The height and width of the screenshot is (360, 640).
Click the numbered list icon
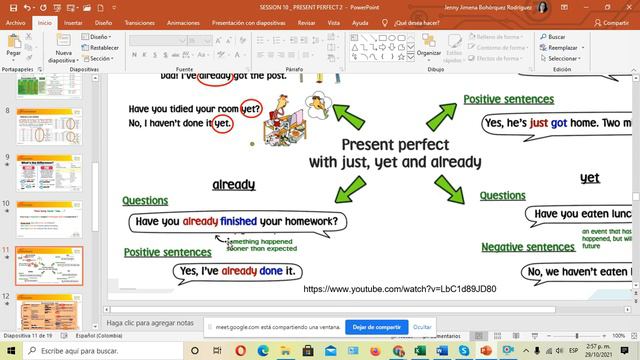point(278,40)
